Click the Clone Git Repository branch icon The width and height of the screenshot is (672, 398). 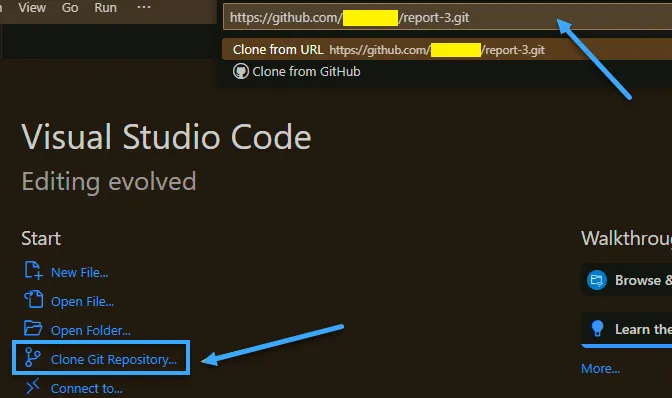coord(33,357)
